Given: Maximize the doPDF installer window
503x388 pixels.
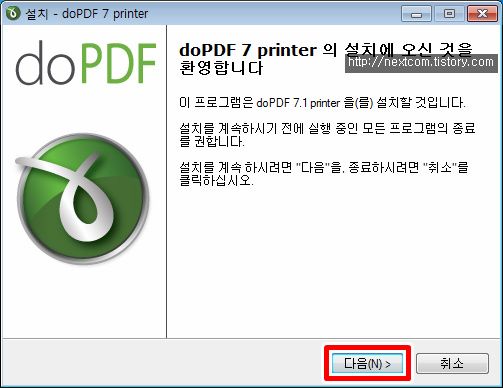Looking at the screenshot, I should pyautogui.click(x=449, y=14).
